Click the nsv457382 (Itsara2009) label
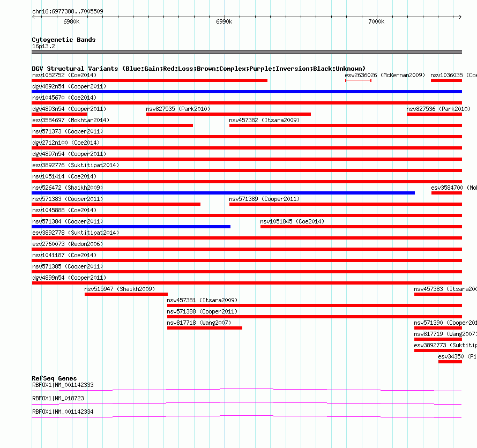The width and height of the screenshot is (477, 448). pos(264,120)
